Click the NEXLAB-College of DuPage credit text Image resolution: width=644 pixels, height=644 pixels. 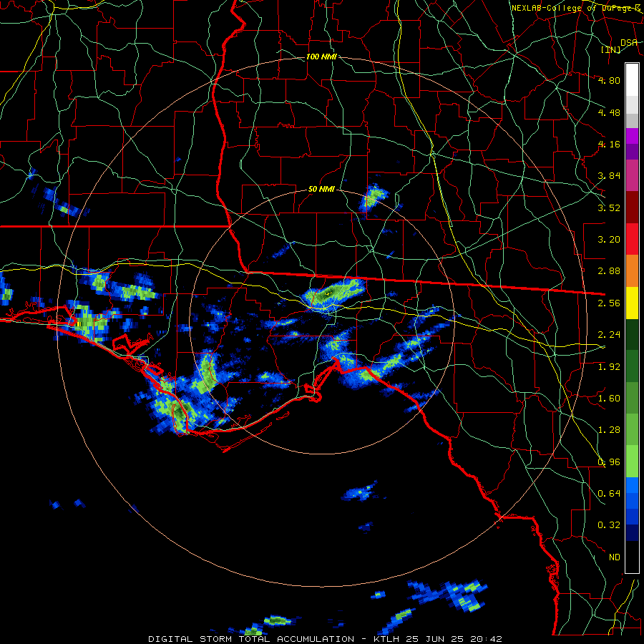click(576, 8)
